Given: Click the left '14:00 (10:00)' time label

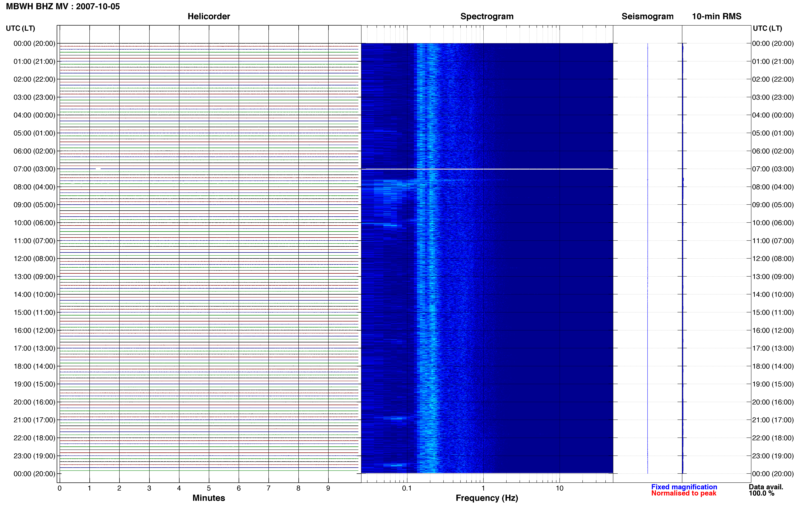Looking at the screenshot, I should (34, 295).
